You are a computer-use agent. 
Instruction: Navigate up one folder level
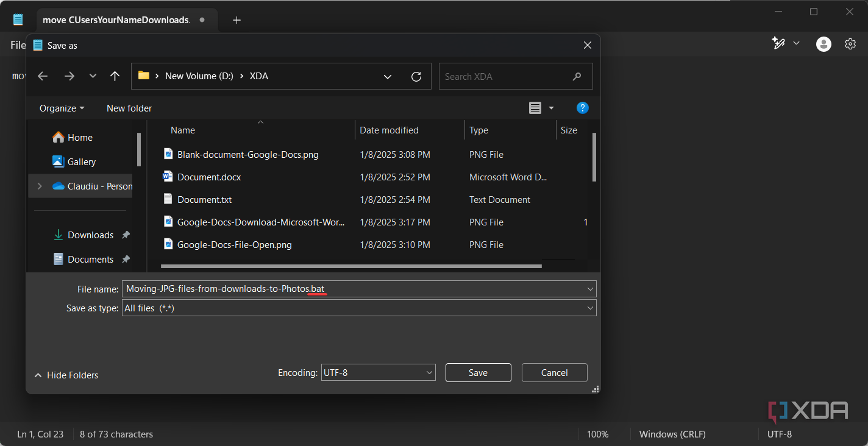click(115, 76)
